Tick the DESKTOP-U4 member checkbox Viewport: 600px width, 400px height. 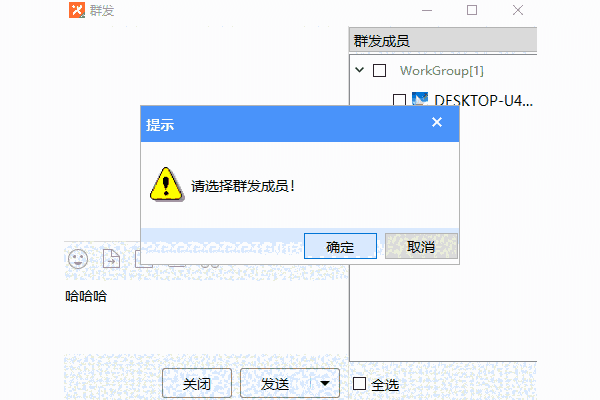399,100
